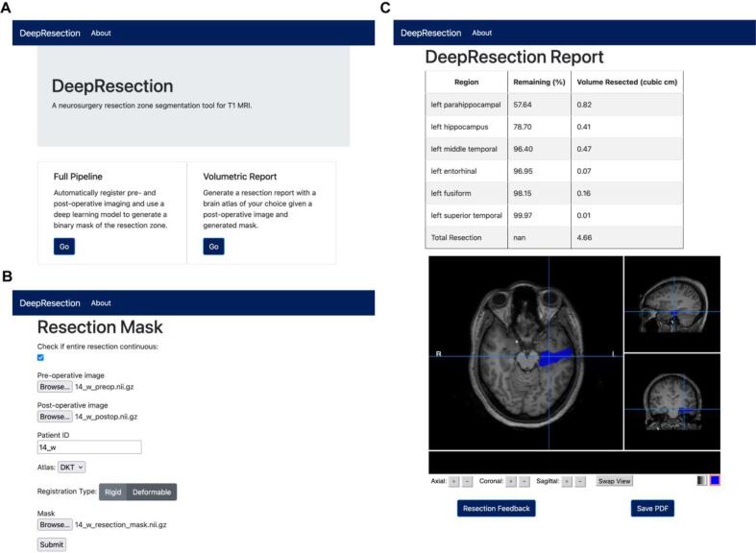Click the Patient ID input field
The image size is (756, 553).
[x=88, y=446]
